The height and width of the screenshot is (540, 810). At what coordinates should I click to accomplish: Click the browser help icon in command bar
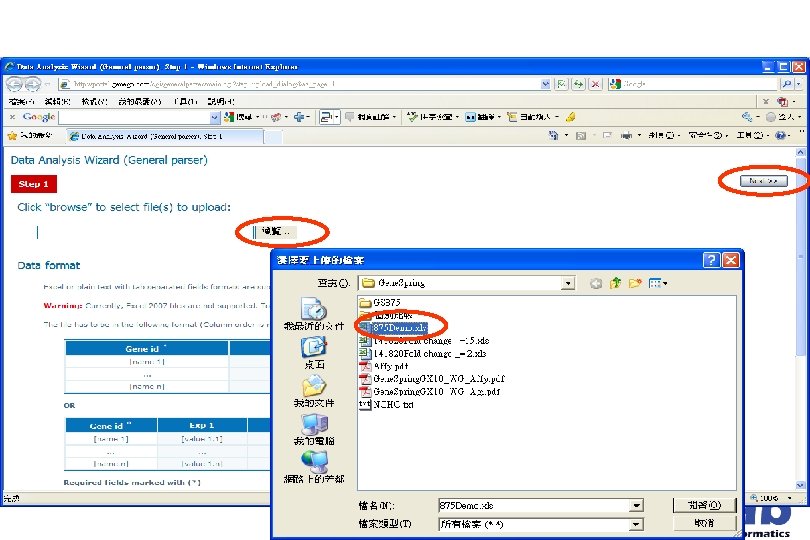781,135
